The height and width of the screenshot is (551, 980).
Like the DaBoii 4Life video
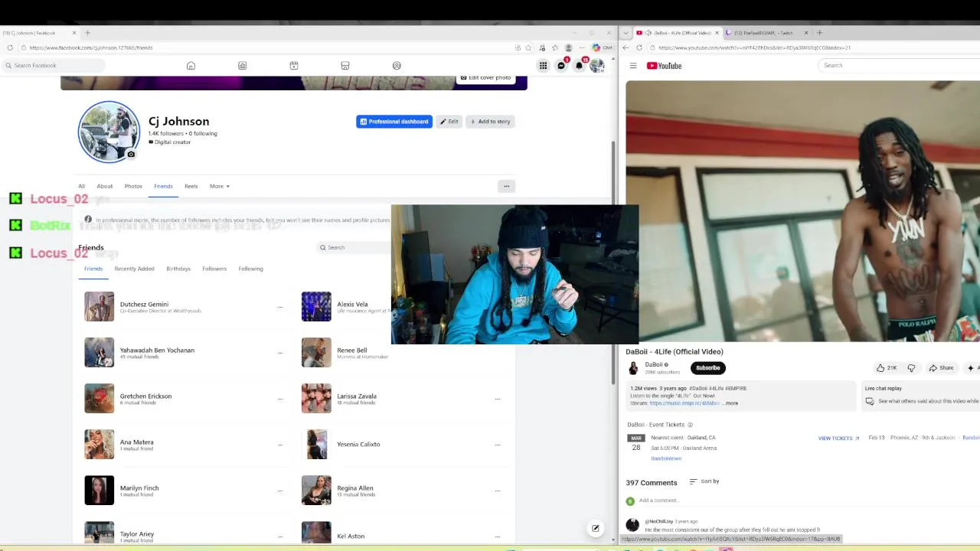[887, 368]
